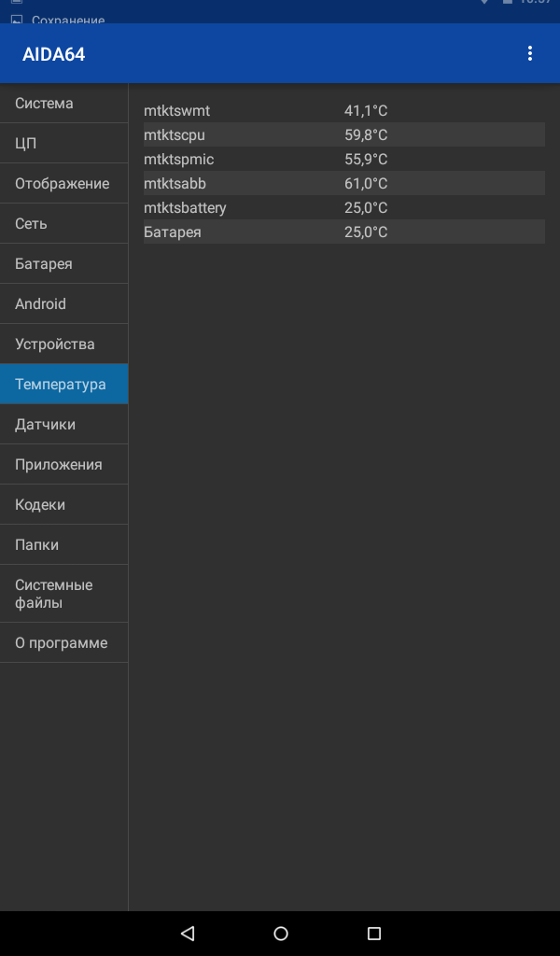
Task: Select the highlighted Температура item
Action: [64, 384]
